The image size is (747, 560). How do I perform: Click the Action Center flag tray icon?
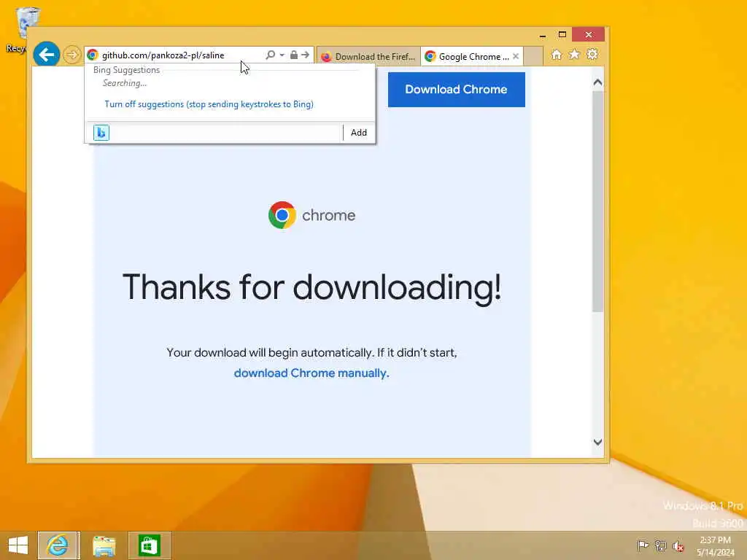[x=643, y=545]
